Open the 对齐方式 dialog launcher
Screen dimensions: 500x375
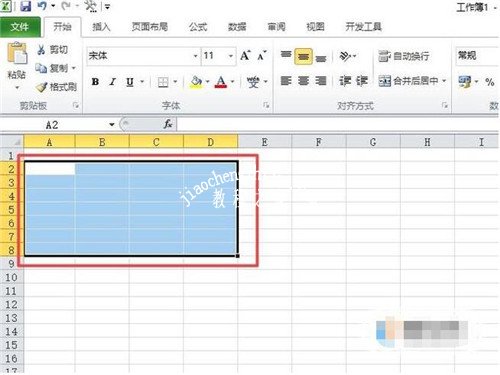tap(445, 105)
